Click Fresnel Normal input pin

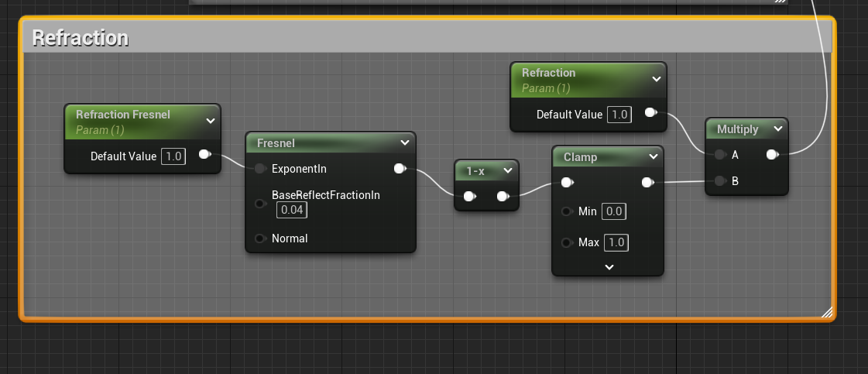(259, 238)
